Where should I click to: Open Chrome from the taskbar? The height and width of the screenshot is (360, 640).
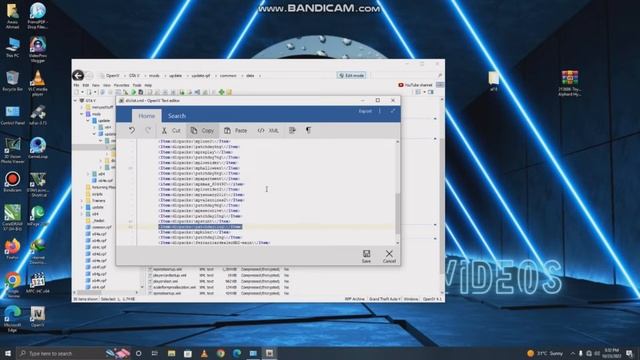(220, 353)
